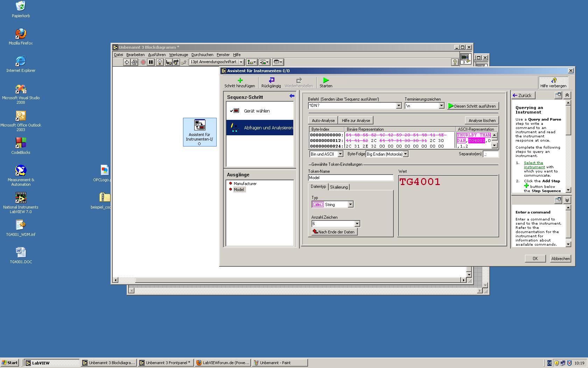
Task: Open the Reorder objects dropdown
Action: (x=278, y=62)
